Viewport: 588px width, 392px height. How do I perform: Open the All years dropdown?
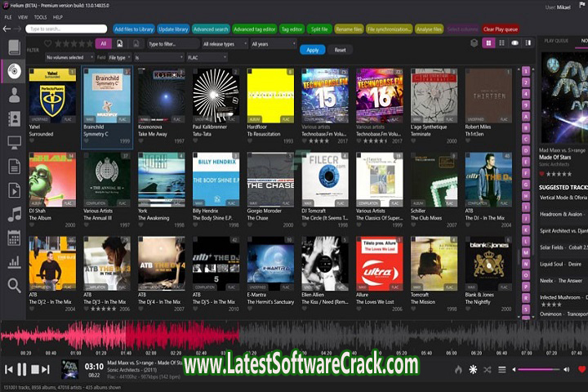[x=272, y=43]
